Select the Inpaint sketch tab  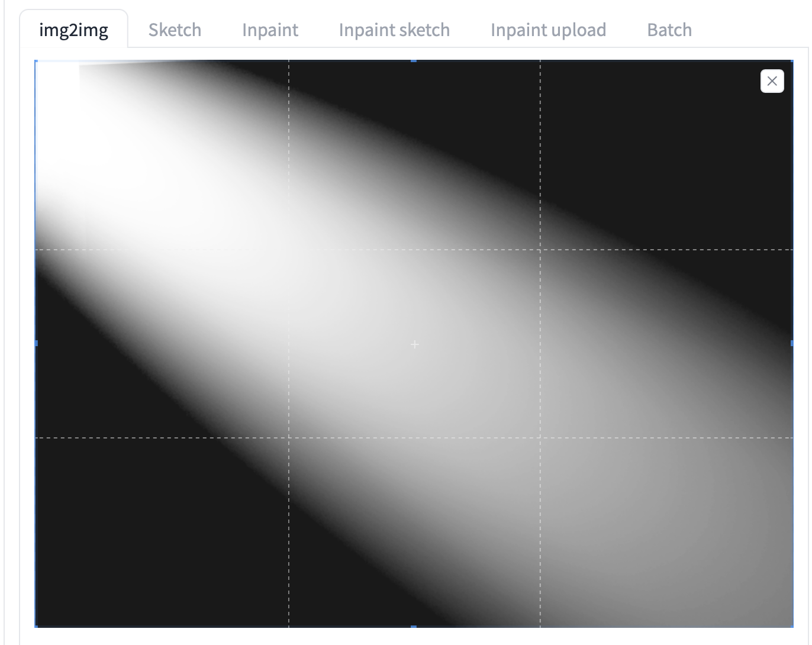pyautogui.click(x=394, y=30)
